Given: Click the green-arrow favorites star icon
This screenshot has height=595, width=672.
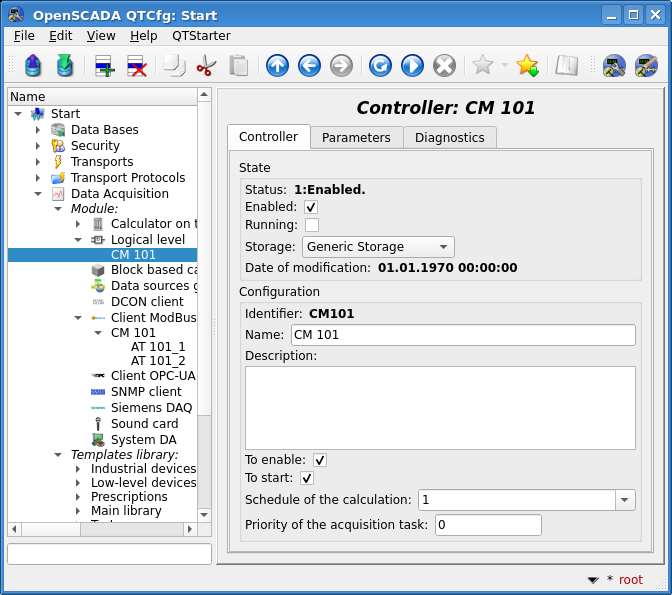Looking at the screenshot, I should click(x=527, y=66).
